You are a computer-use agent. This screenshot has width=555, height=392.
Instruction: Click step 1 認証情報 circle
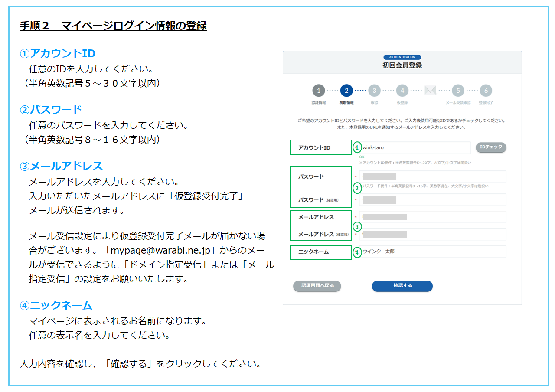tap(318, 91)
